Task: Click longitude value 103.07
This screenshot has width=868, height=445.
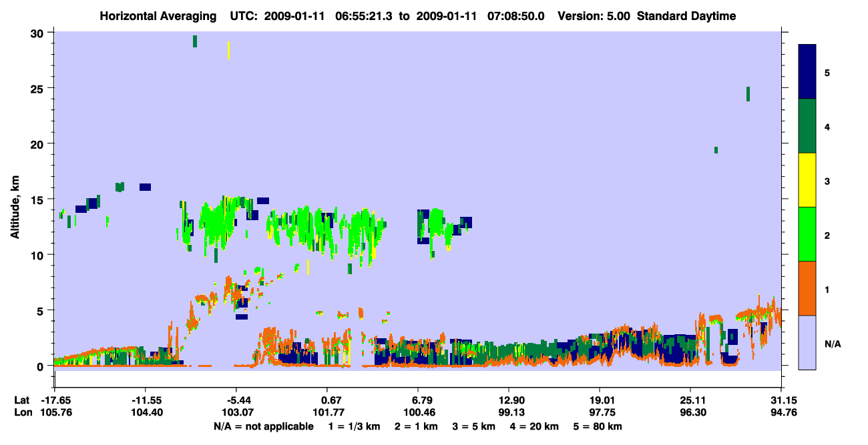Action: pyautogui.click(x=237, y=412)
